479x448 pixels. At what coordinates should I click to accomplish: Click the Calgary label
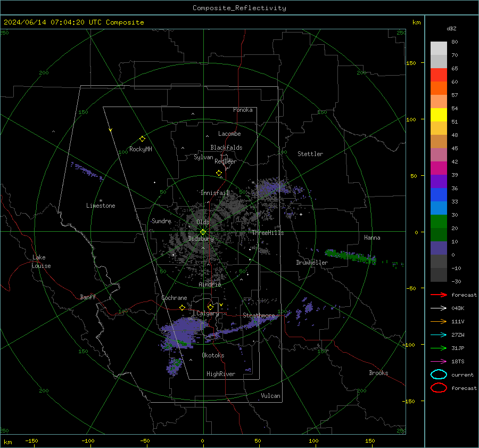coord(208,313)
